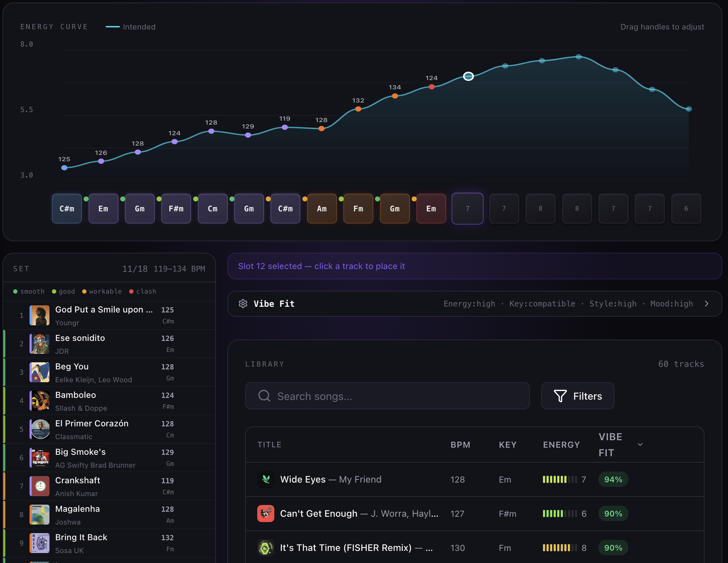Sort library by Vibe Fit column
Image resolution: width=728 pixels, height=563 pixels.
pos(621,444)
